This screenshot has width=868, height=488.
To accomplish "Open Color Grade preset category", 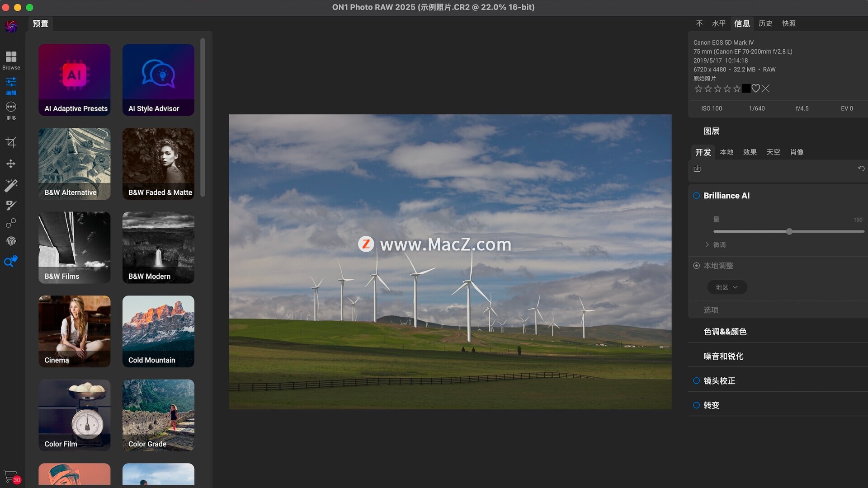I will click(158, 415).
